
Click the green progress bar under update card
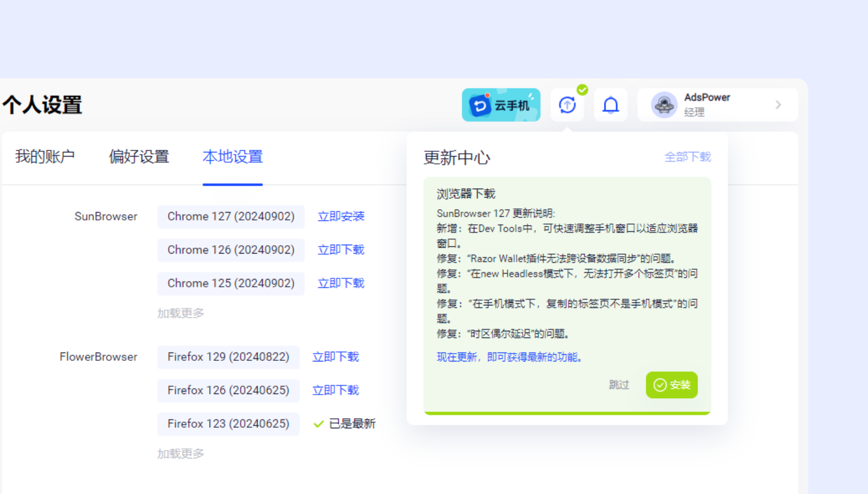[567, 413]
